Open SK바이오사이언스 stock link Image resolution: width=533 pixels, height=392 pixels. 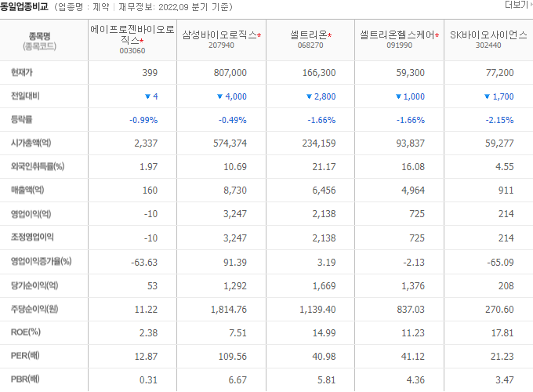(488, 34)
